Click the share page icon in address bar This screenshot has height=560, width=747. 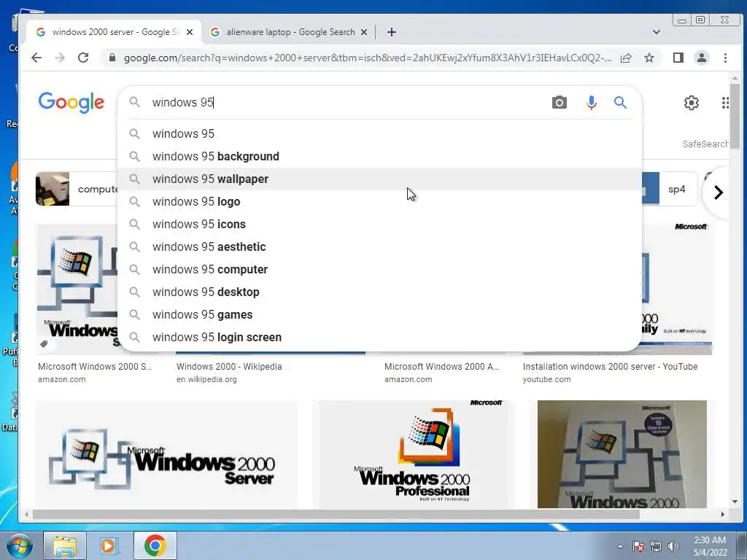click(x=625, y=58)
